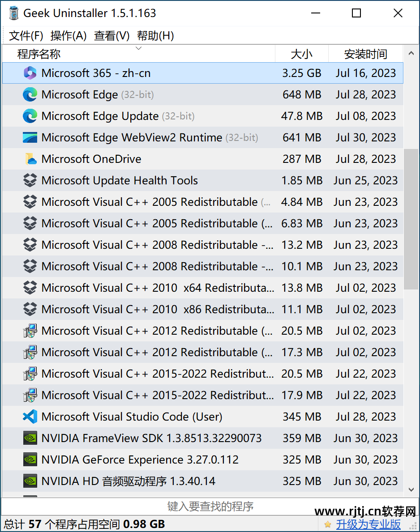Open the 帮助(H) menu
This screenshot has width=420, height=532.
(155, 36)
